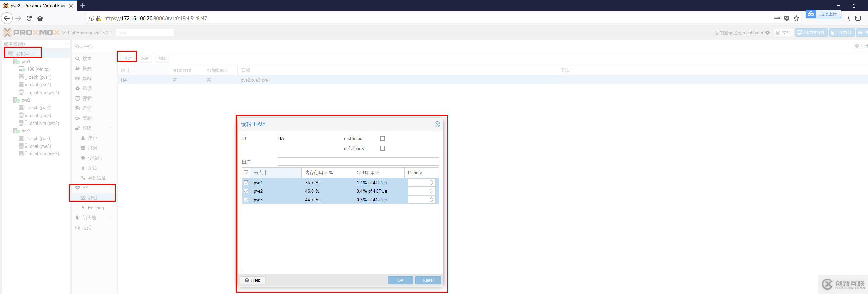Close the HA group edit dialog
The width and height of the screenshot is (868, 294).
(437, 124)
